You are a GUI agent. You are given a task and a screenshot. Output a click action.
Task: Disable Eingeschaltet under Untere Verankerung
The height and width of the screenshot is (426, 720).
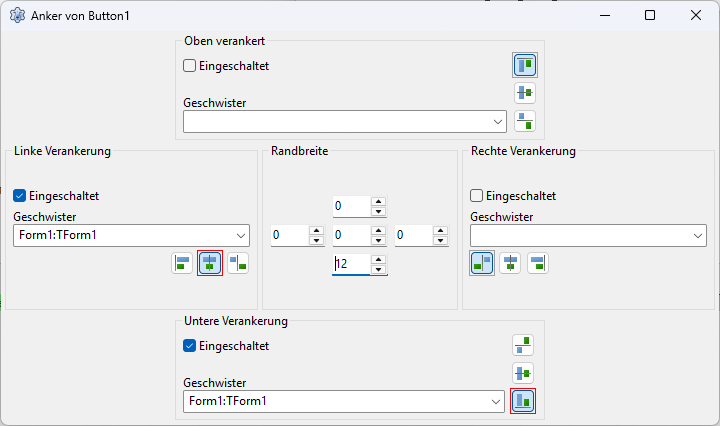[x=190, y=346]
